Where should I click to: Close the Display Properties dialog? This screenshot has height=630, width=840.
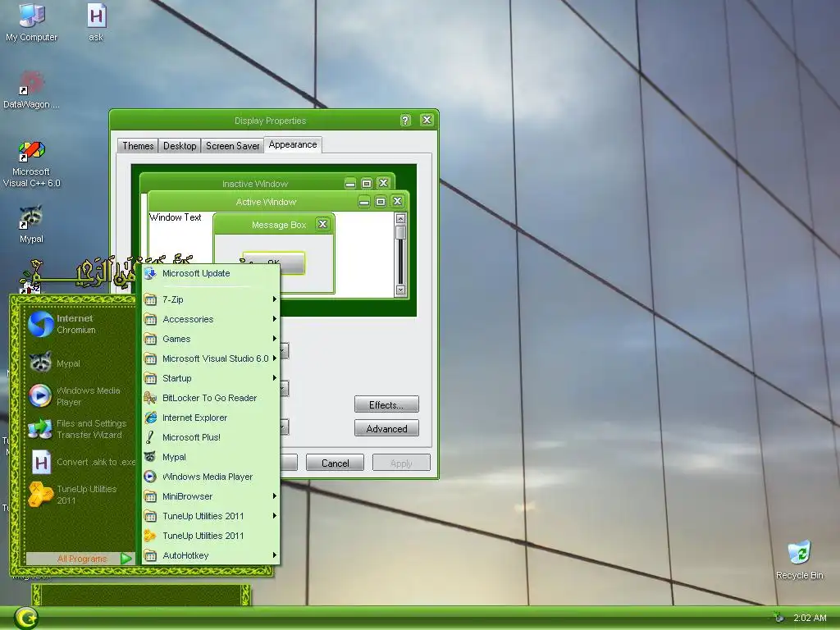point(427,120)
